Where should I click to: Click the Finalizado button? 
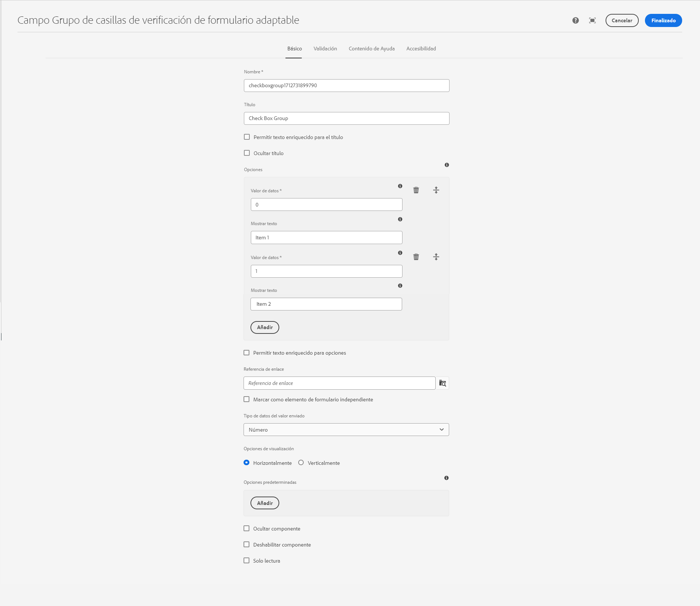[663, 20]
